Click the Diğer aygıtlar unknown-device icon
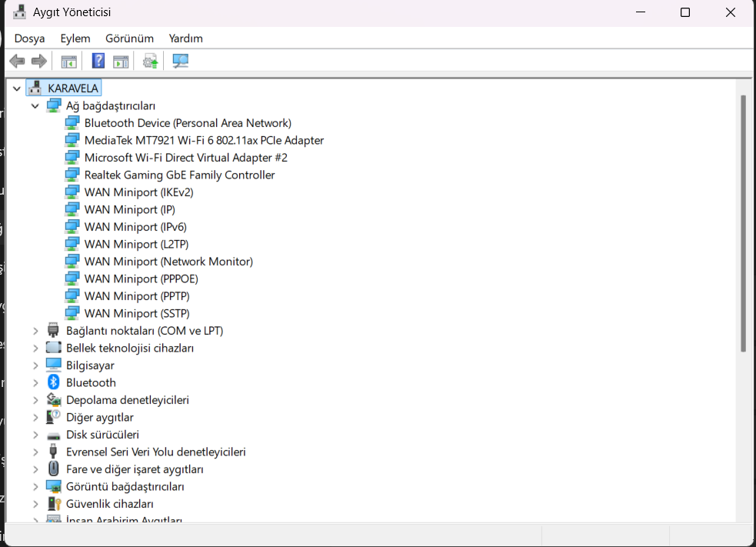 tap(54, 417)
